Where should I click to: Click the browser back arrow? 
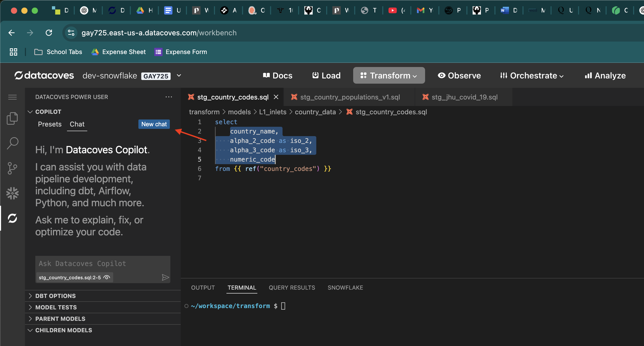pyautogui.click(x=11, y=33)
